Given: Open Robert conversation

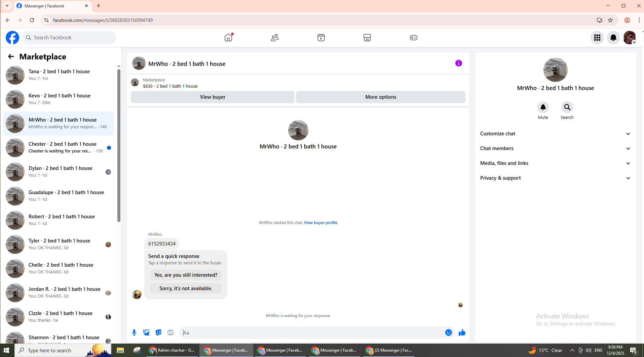Looking at the screenshot, I should [59, 220].
